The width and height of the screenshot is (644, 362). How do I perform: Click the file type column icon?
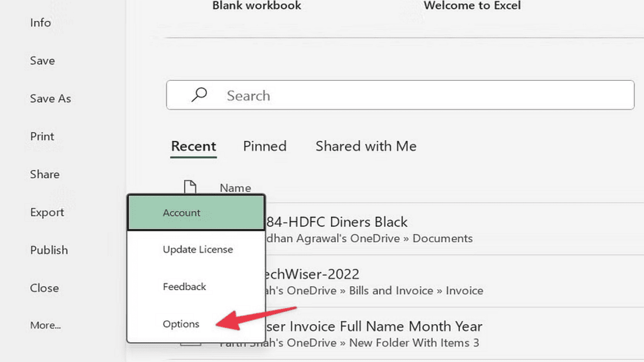(190, 188)
